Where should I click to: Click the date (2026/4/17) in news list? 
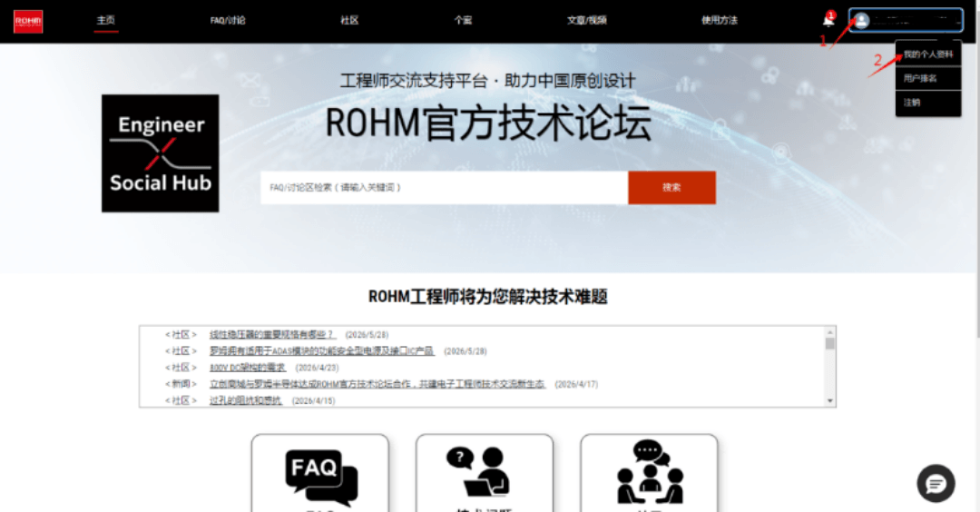(576, 384)
